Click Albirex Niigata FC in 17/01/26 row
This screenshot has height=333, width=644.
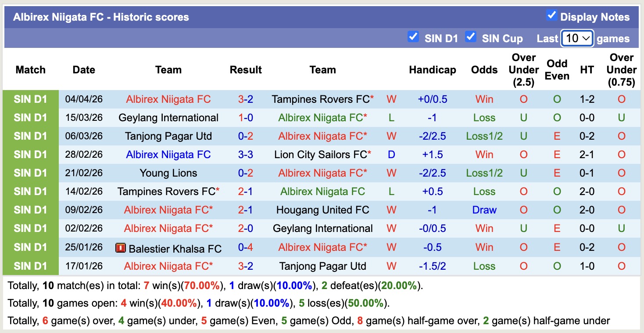pos(166,266)
